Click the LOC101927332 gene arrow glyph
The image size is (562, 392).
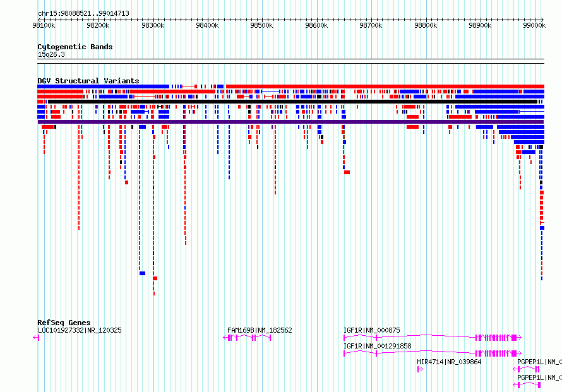tap(36, 338)
